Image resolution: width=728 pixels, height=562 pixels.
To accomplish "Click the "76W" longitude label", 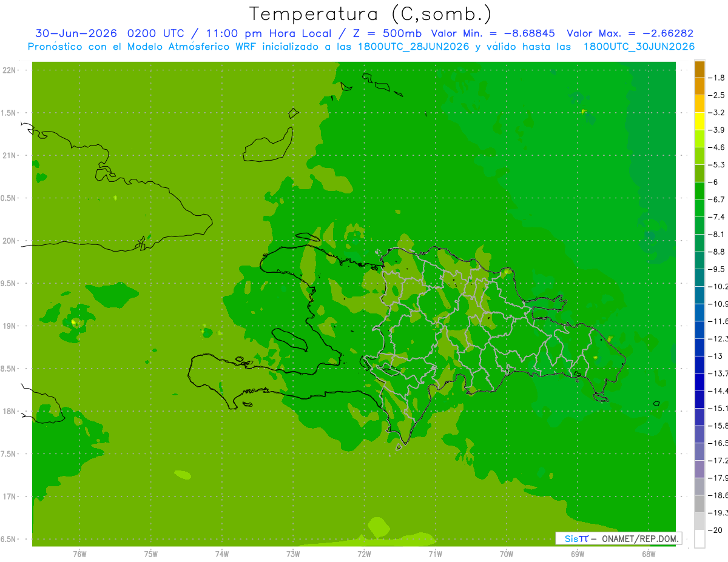I will tap(79, 554).
